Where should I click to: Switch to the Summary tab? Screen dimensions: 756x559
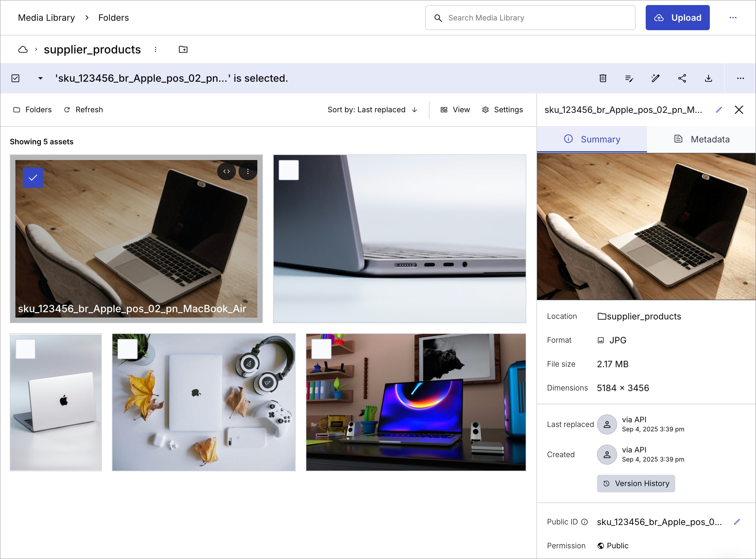[x=592, y=139]
